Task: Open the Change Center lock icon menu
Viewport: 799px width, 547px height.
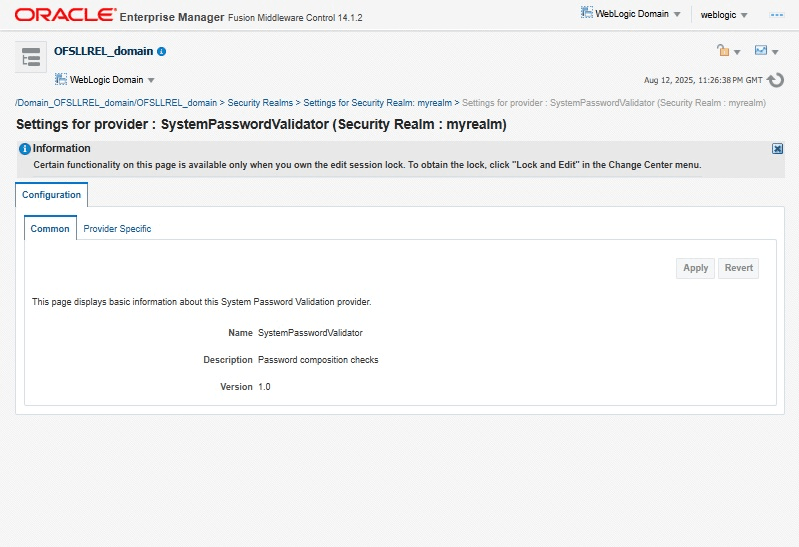Action: pyautogui.click(x=723, y=50)
